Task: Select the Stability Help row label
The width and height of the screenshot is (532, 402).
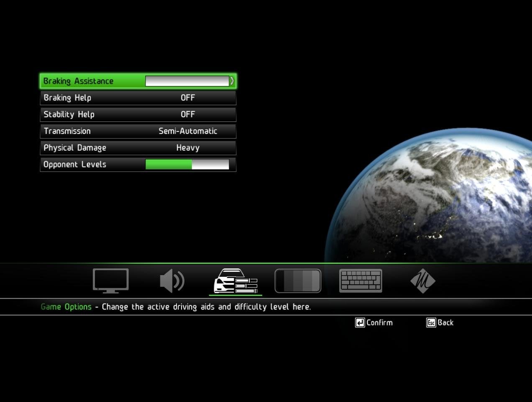Action: click(x=69, y=114)
